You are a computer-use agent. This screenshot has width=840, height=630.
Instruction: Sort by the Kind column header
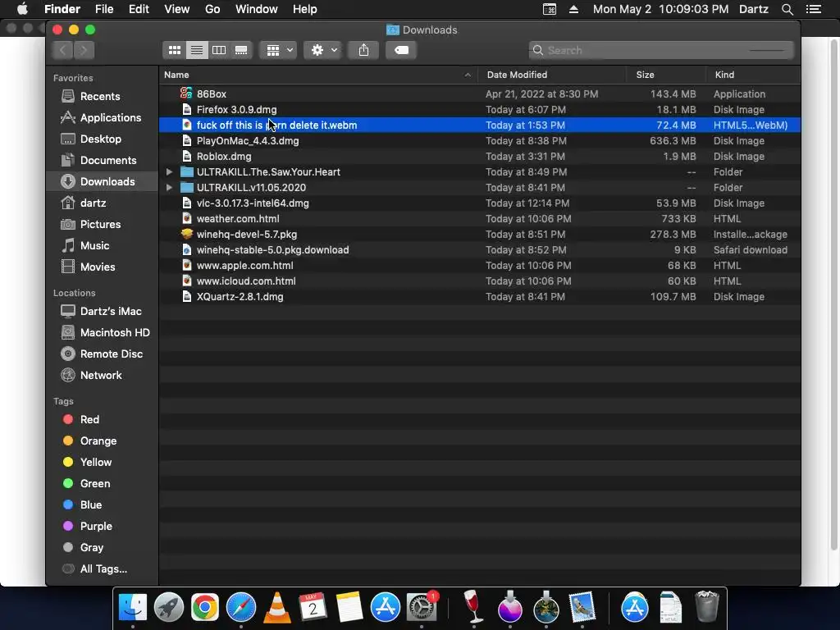click(x=753, y=75)
